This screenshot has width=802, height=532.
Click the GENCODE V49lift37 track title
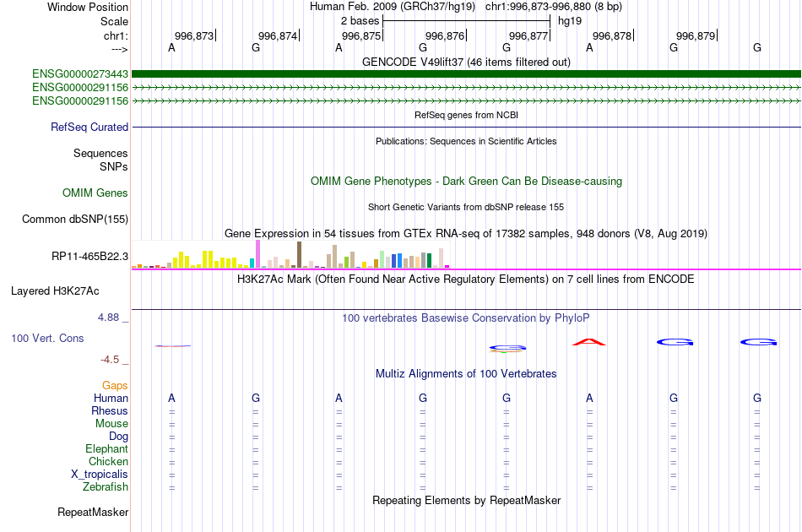click(x=466, y=62)
